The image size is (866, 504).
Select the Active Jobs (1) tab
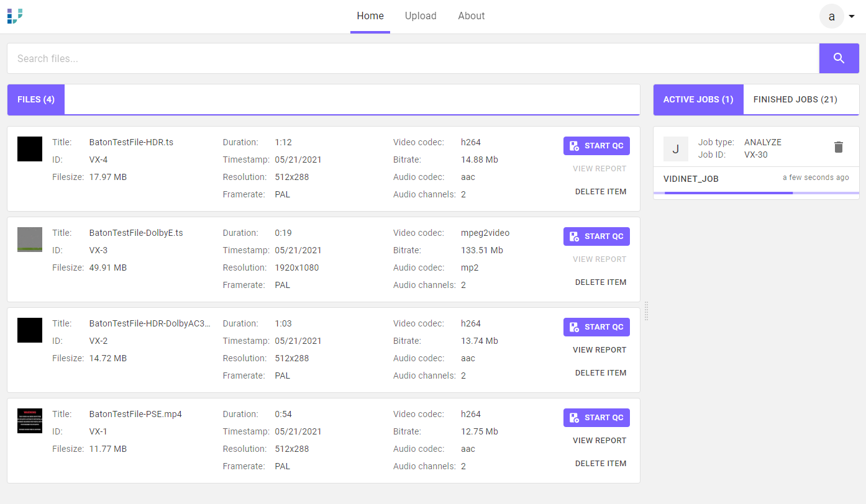pyautogui.click(x=698, y=100)
